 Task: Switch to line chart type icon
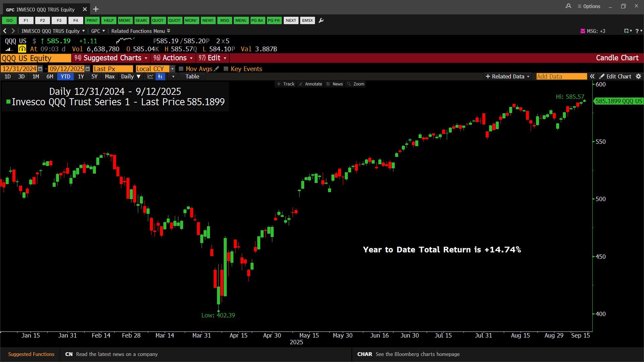tap(150, 76)
